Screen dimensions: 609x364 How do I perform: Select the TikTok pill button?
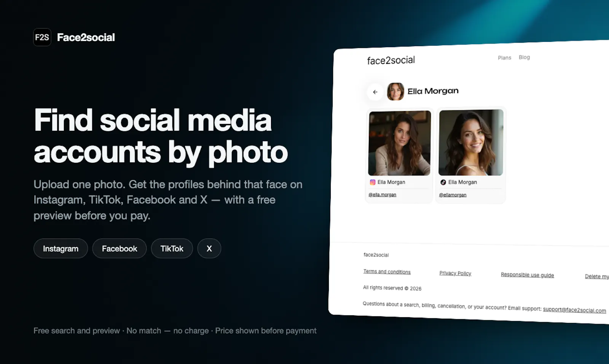(172, 248)
